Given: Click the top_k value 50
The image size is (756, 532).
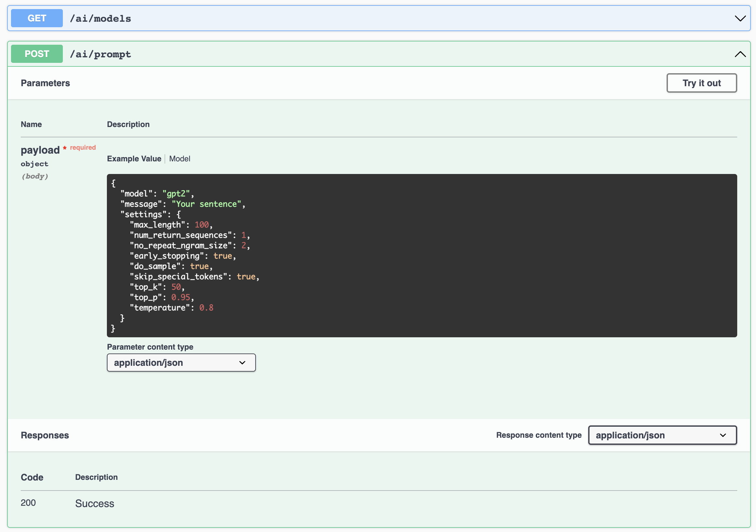Looking at the screenshot, I should [176, 287].
